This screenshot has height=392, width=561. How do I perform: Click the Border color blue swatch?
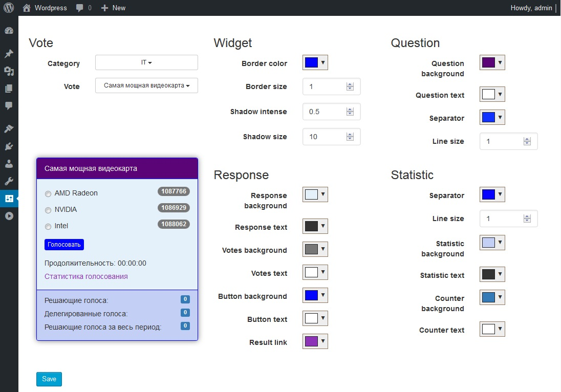coord(311,62)
